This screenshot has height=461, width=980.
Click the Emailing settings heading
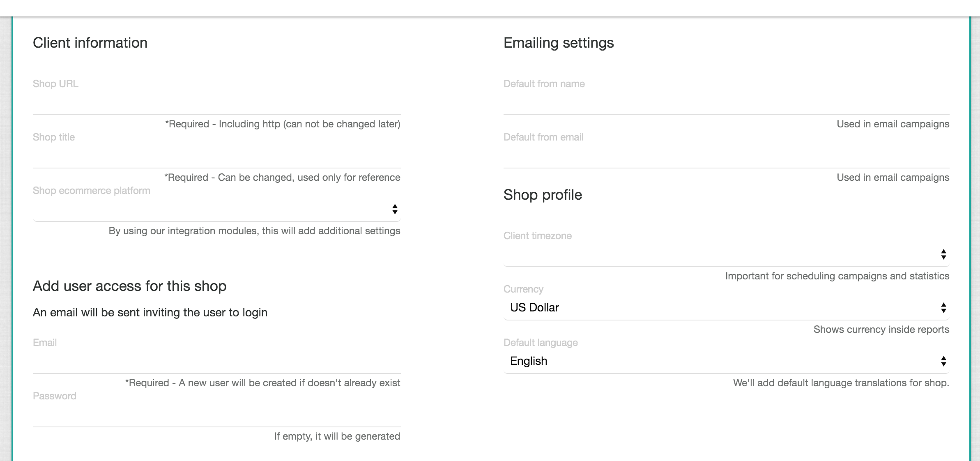[x=559, y=43]
